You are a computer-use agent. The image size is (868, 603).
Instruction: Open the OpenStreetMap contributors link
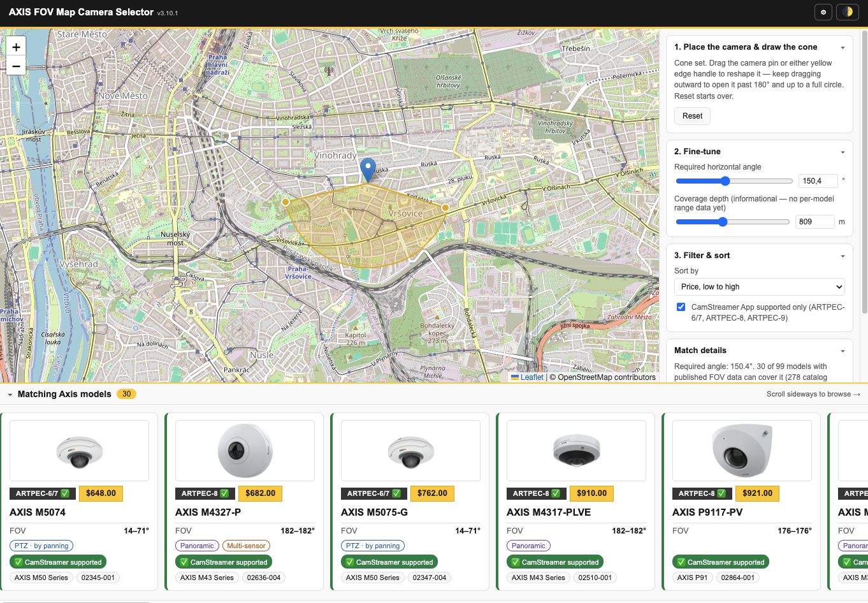[607, 377]
